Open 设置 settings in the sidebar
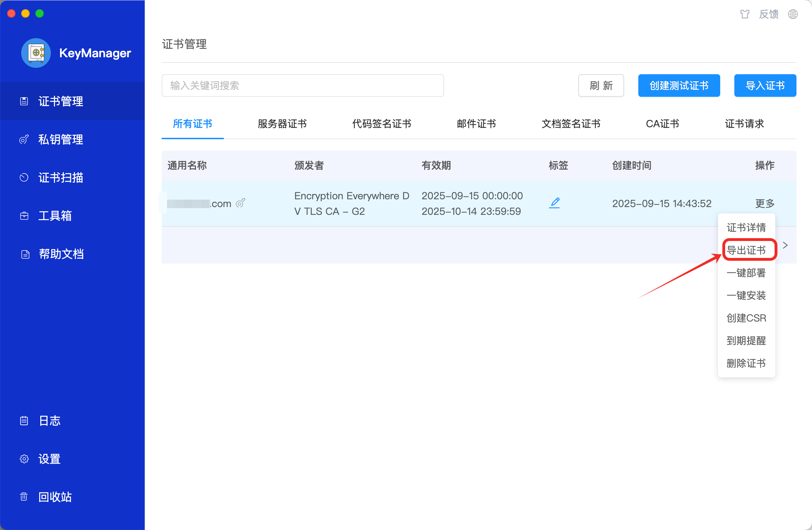 click(49, 459)
